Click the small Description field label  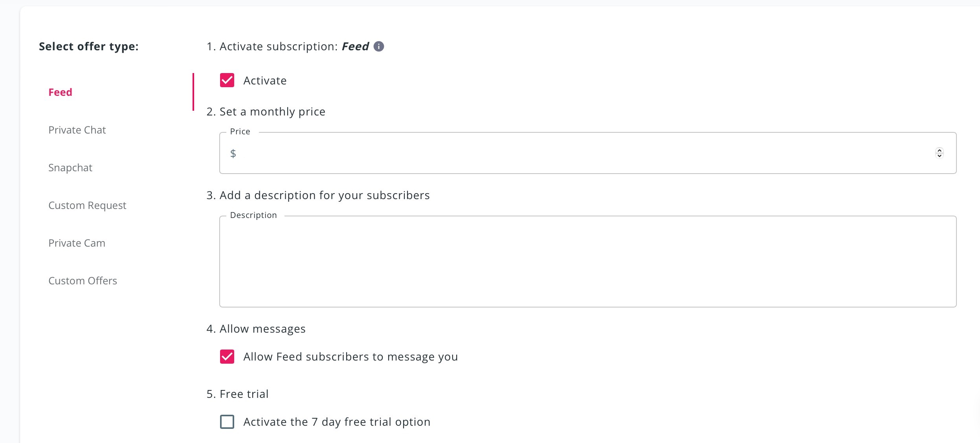(x=253, y=215)
